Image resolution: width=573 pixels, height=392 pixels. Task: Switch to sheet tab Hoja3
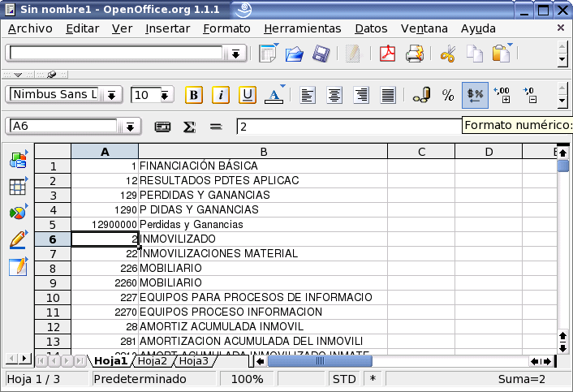coord(194,361)
